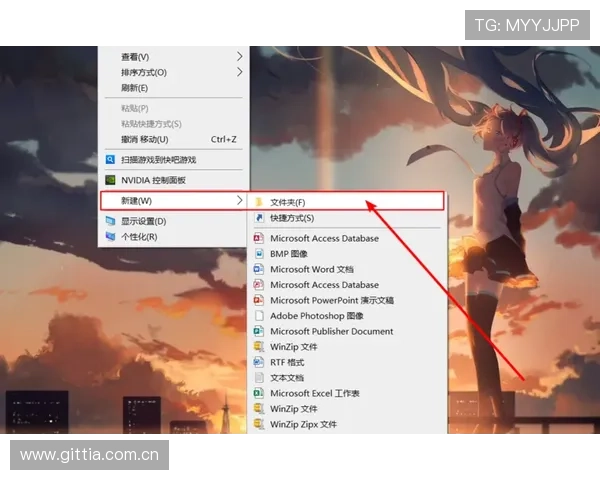Click the 显示设置(D) monitor icon

[x=110, y=221]
